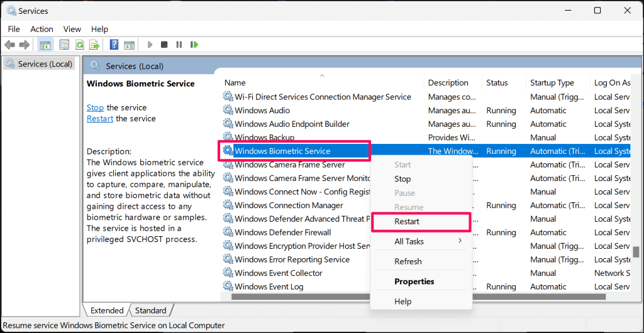The image size is (644, 333).
Task: Click the Back arrow toolbar icon
Action: pyautogui.click(x=9, y=45)
